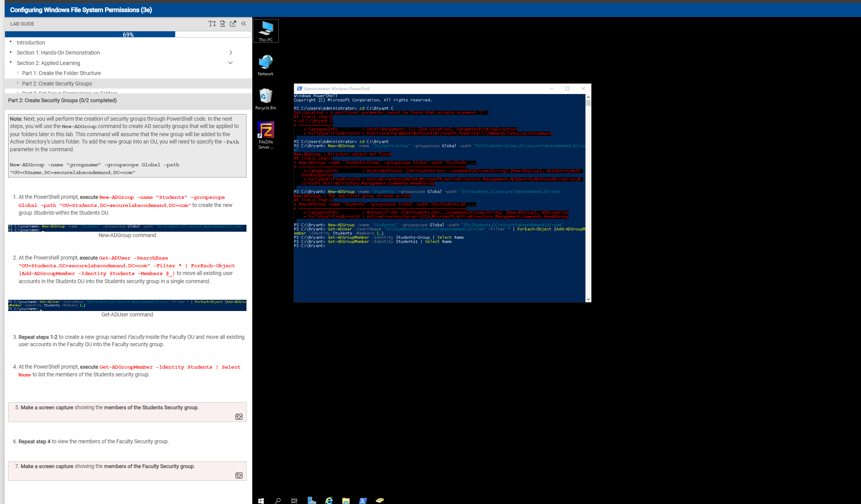Open the Windows Start menu
The image size is (861, 504).
[261, 500]
